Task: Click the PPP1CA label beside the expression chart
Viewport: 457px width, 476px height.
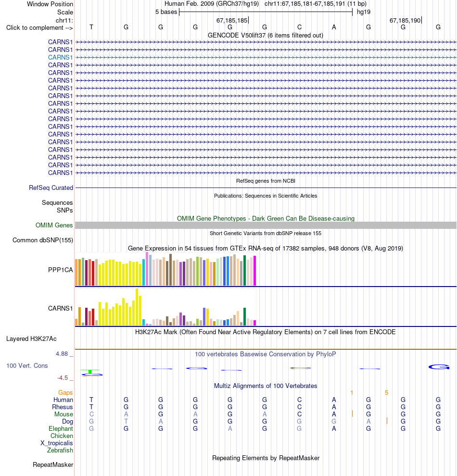Action: 61,270
